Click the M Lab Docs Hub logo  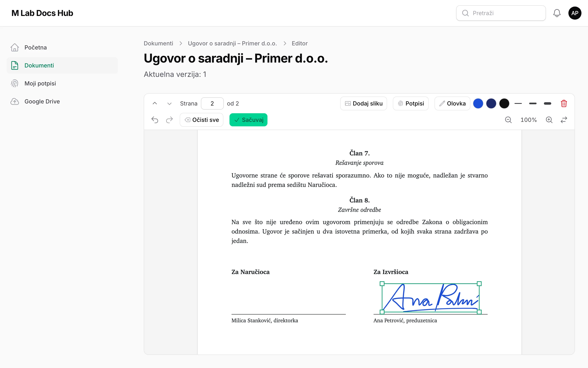[x=42, y=13]
